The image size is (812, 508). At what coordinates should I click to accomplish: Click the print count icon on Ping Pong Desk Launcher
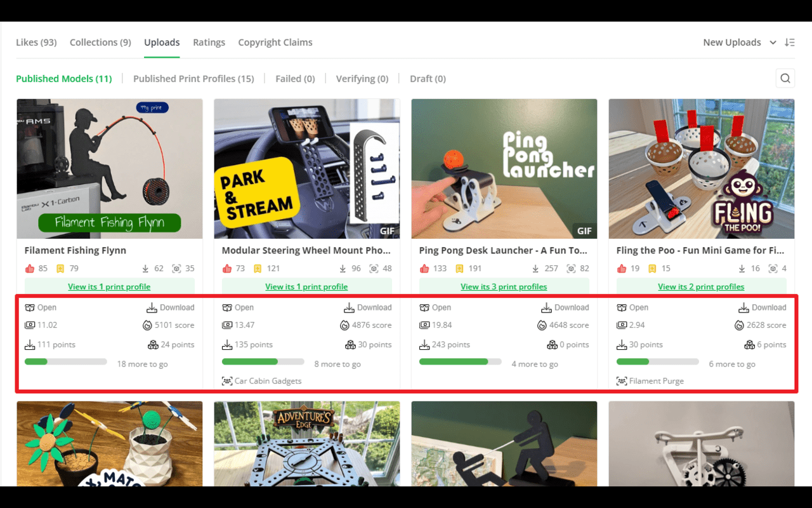(571, 269)
